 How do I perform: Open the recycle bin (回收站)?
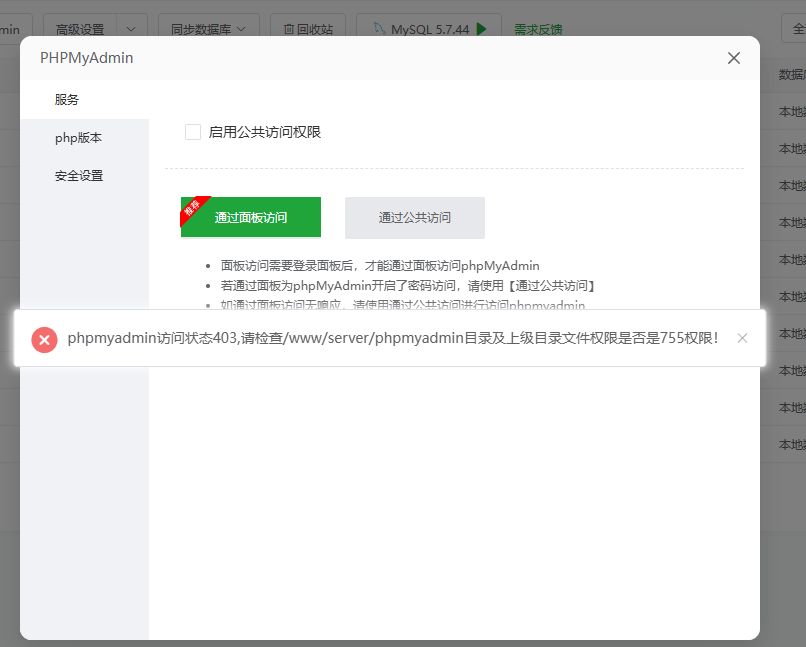(x=309, y=29)
